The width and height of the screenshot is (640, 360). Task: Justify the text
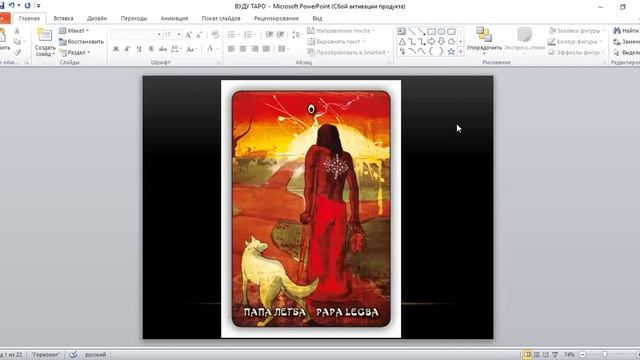coord(267,49)
